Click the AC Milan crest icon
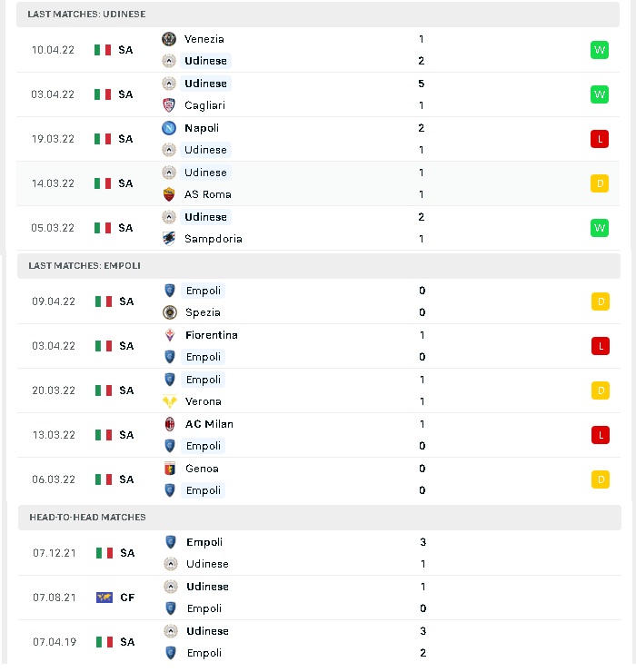This screenshot has height=672, width=636. click(x=170, y=424)
